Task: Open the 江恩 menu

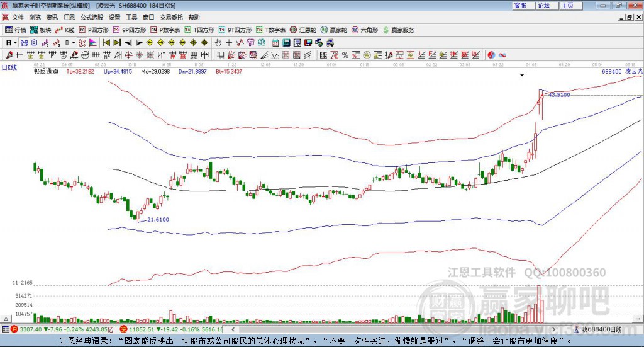Action: [x=69, y=17]
